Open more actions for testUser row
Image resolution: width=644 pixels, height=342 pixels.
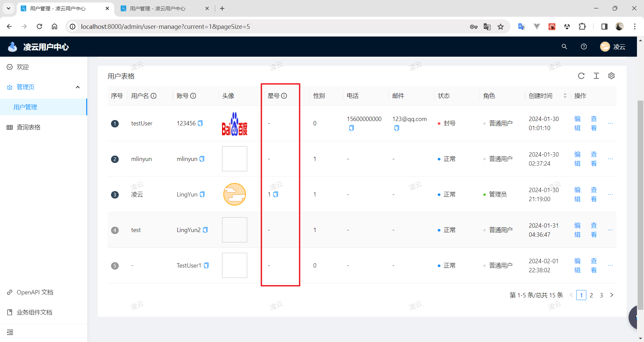click(x=610, y=123)
